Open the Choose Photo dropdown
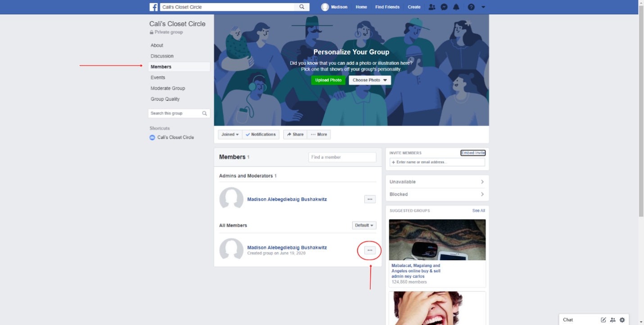The width and height of the screenshot is (644, 325). click(369, 80)
